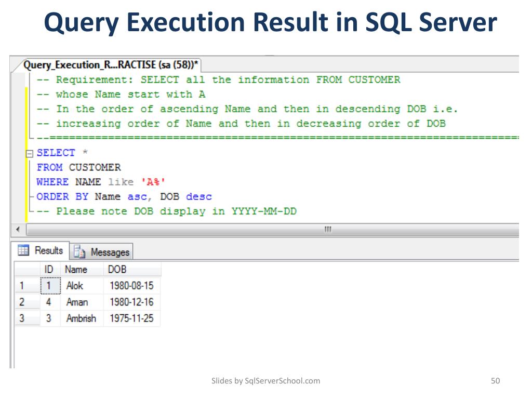Click the ID cell in Ambrish's row
Image resolution: width=532 pixels, height=399 pixels.
coord(50,318)
